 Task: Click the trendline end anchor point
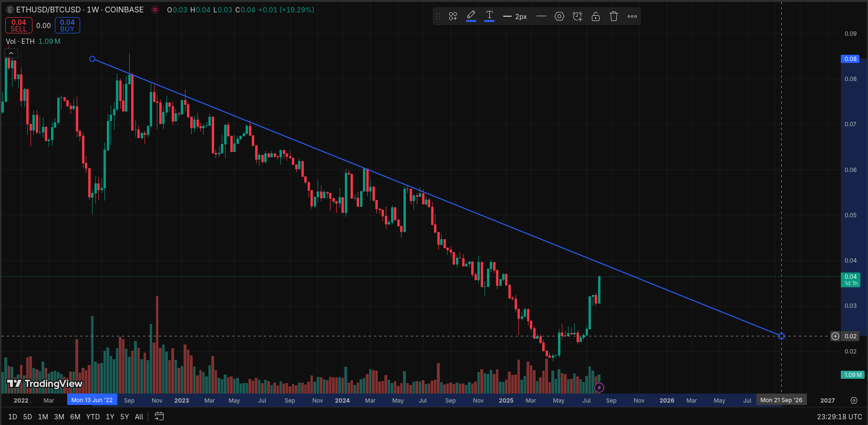tap(781, 336)
